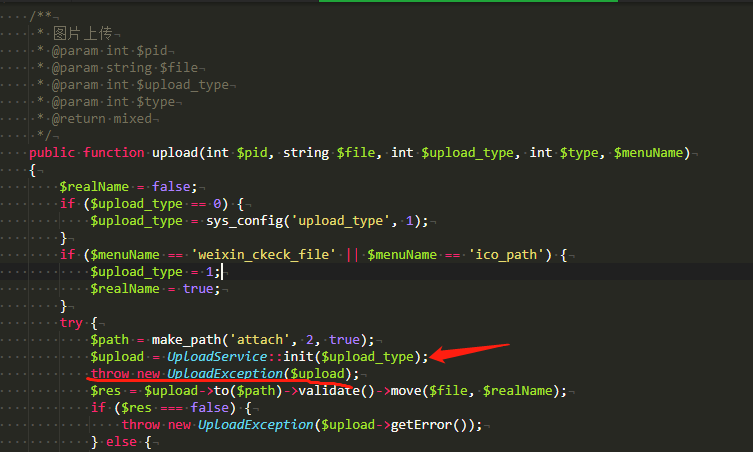Screen dimensions: 753x452
Task: Click the 'to' method call with $path
Action: [x=221, y=391]
